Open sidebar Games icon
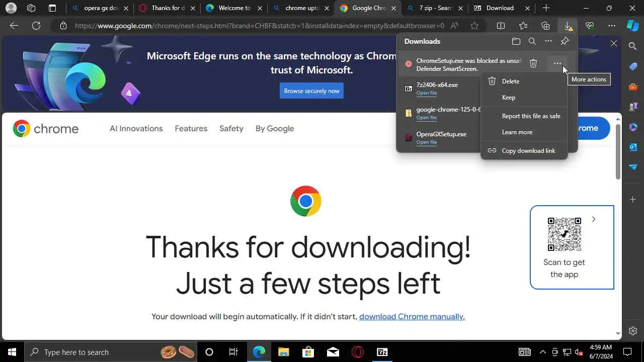This screenshot has height=362, width=644. [633, 107]
